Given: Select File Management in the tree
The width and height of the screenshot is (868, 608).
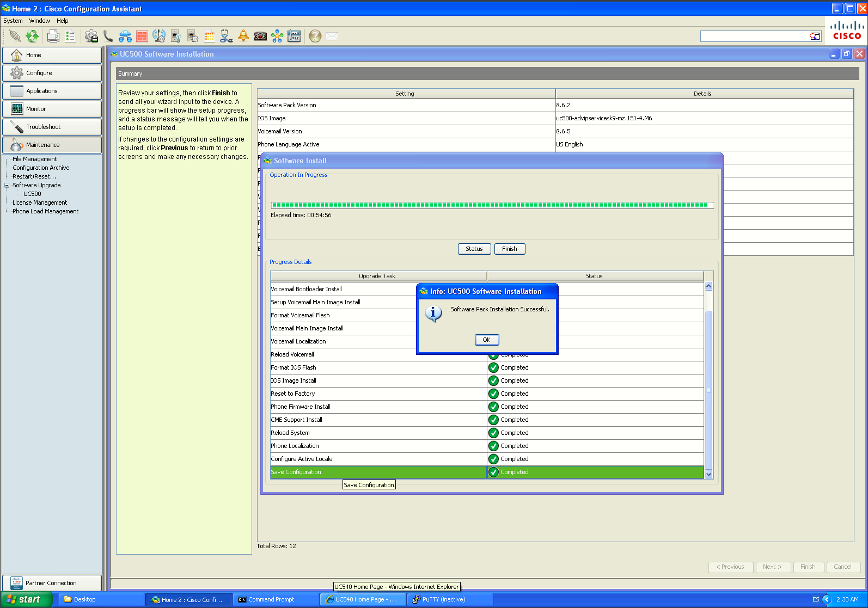Looking at the screenshot, I should click(35, 159).
